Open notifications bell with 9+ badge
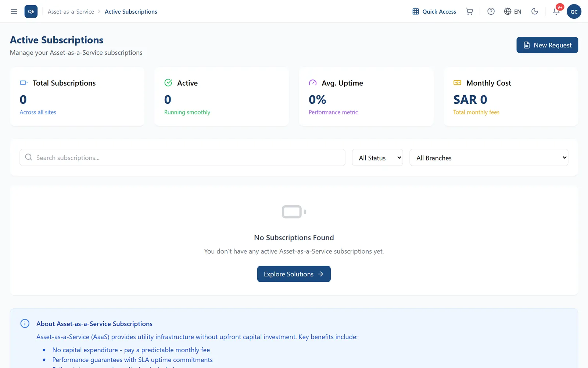This screenshot has height=368, width=588. [556, 11]
